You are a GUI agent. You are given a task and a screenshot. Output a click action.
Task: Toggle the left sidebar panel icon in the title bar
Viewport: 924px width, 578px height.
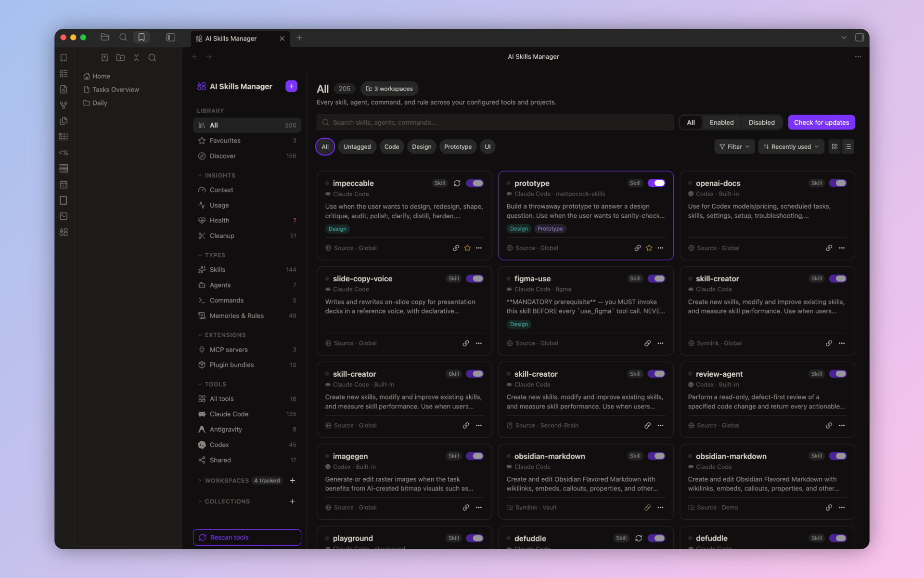(x=171, y=37)
